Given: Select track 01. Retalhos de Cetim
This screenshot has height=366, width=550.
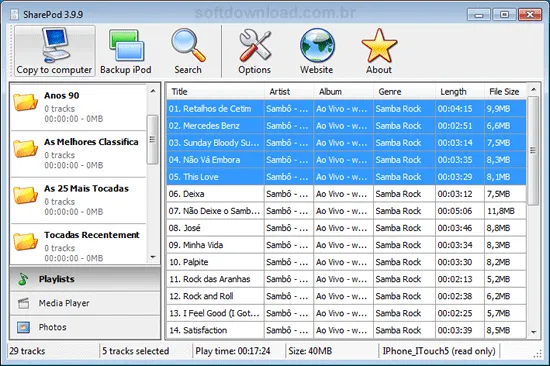Looking at the screenshot, I should (x=346, y=109).
